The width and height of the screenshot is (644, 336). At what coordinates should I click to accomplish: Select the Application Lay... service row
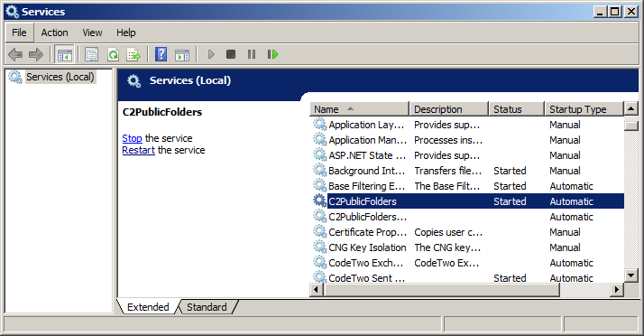click(467, 125)
